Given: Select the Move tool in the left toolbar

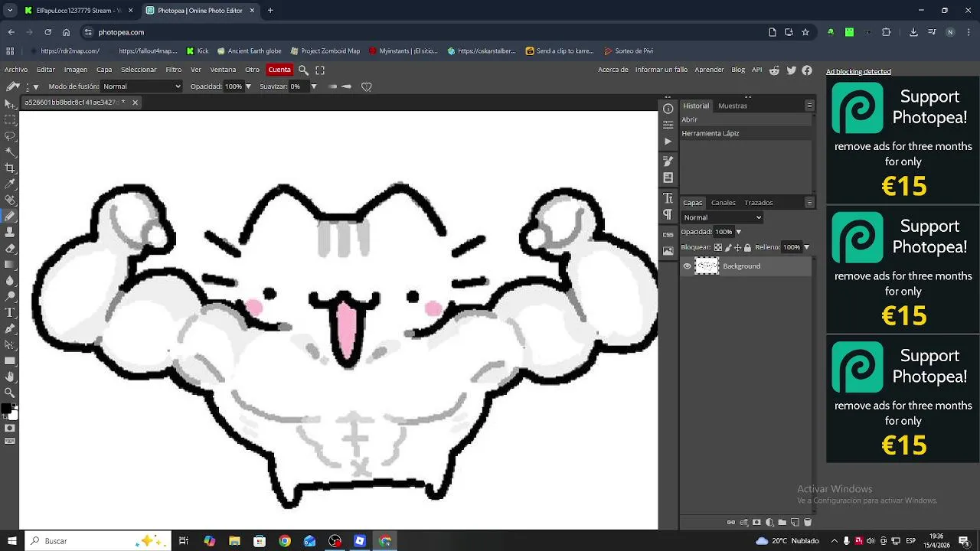Looking at the screenshot, I should (x=10, y=103).
